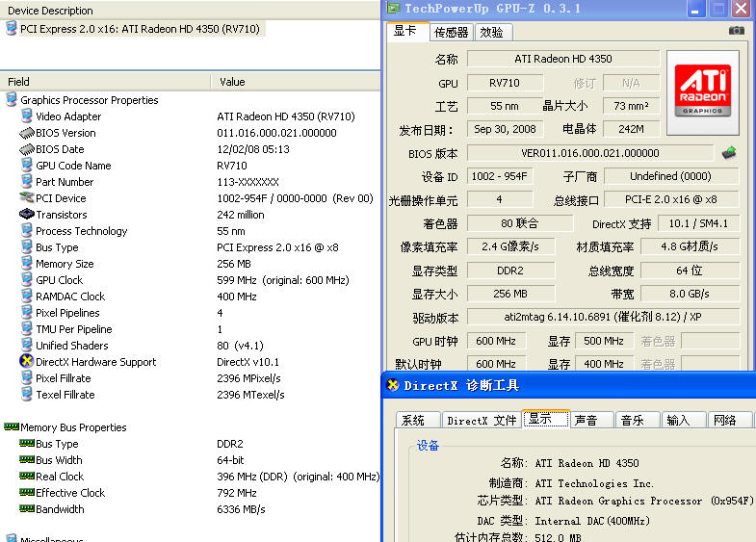Click the RAMDAC Clock row icon
This screenshot has width=756, height=542.
click(x=27, y=297)
